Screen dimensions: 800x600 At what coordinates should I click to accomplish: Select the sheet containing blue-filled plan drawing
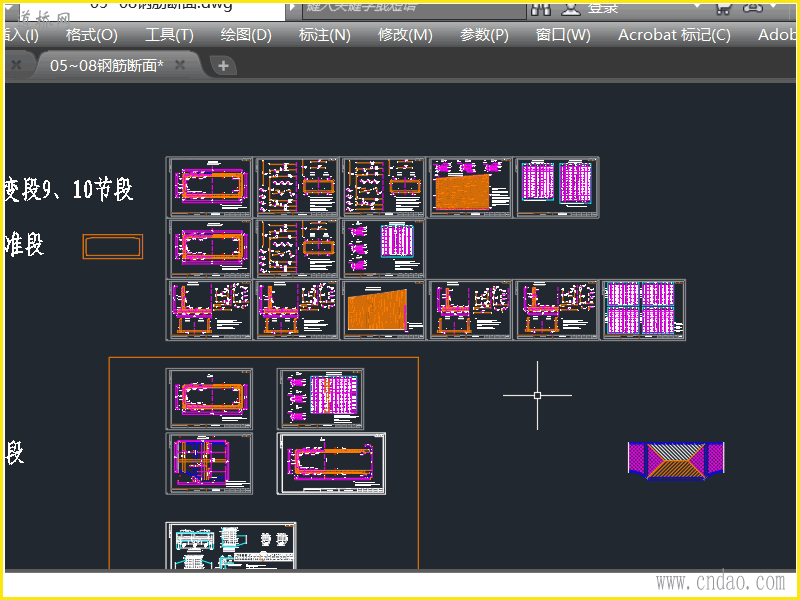pos(209,463)
